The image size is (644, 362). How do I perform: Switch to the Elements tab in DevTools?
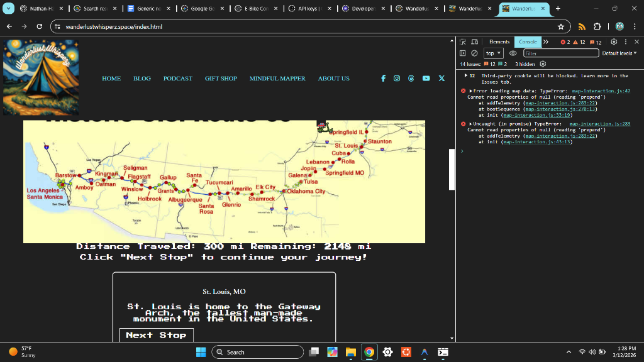coord(499,42)
